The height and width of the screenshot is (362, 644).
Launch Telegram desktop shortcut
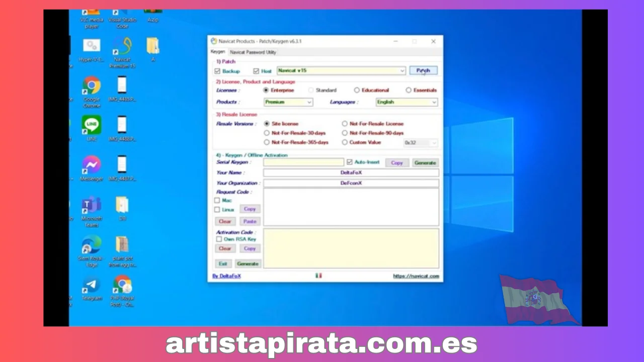point(92,288)
